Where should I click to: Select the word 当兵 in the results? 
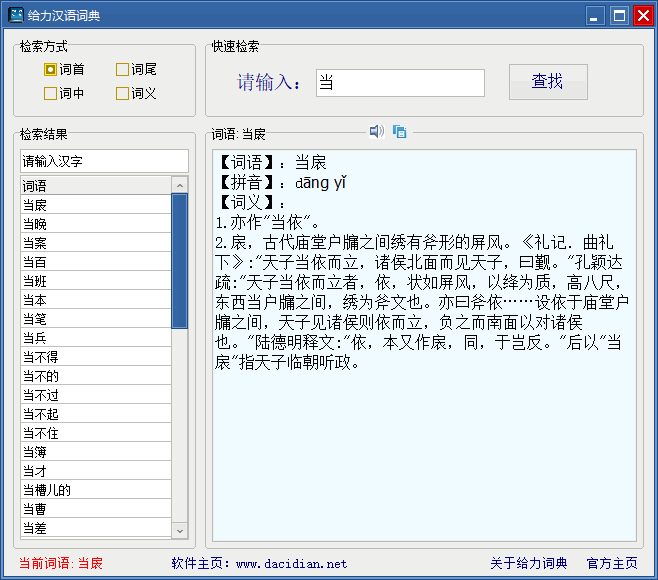pos(96,337)
